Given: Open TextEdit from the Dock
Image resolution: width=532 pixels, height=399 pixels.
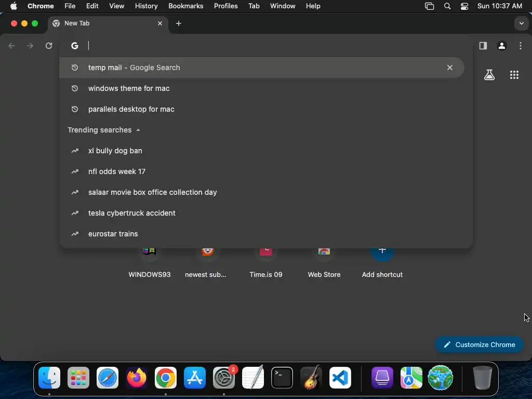Looking at the screenshot, I should coord(253,378).
